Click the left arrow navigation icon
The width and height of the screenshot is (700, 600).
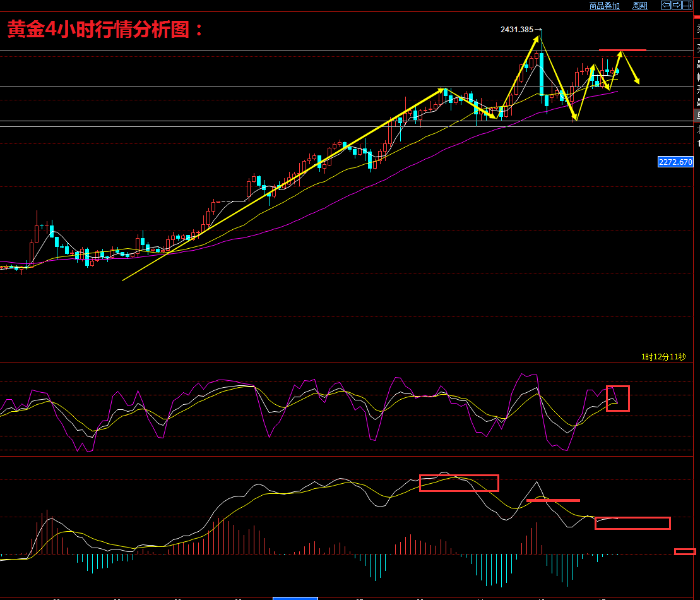tap(666, 5)
